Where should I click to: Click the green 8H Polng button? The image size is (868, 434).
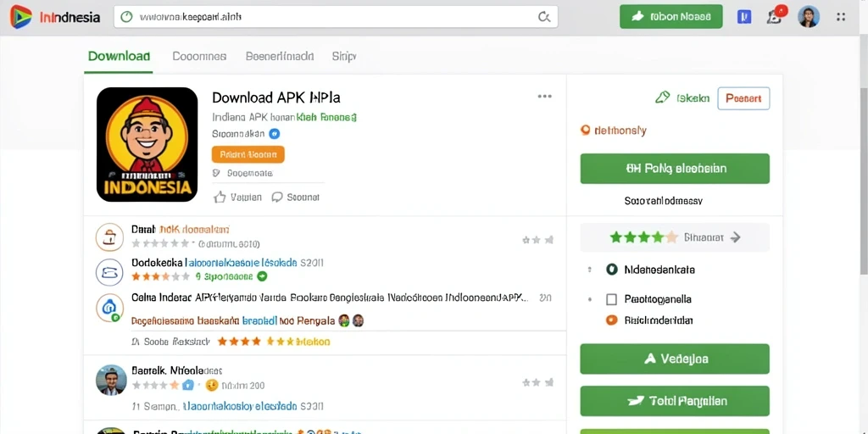pos(675,169)
